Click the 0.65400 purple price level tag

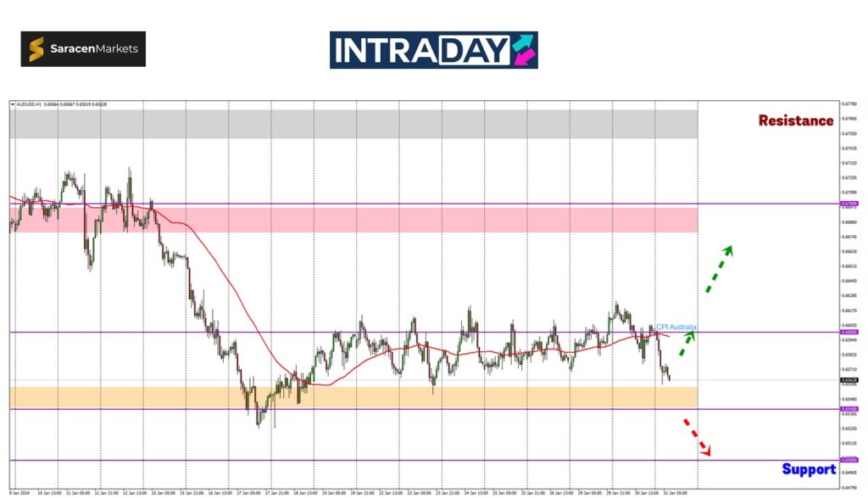[847, 409]
